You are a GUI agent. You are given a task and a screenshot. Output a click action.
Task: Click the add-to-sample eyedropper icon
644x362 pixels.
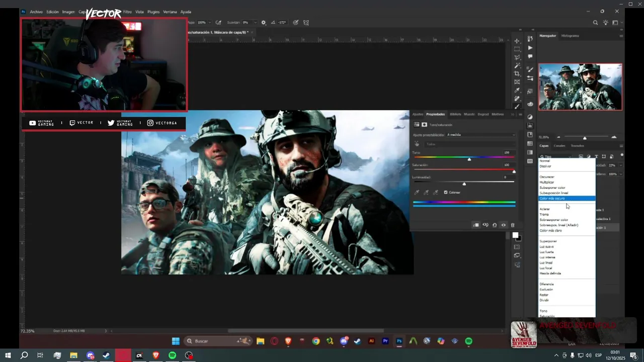point(426,192)
